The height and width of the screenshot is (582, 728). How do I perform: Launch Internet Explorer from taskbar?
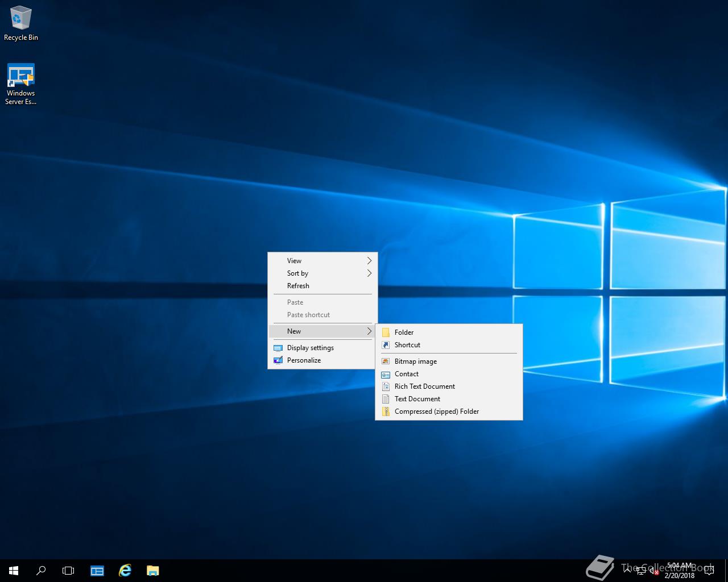(x=125, y=571)
